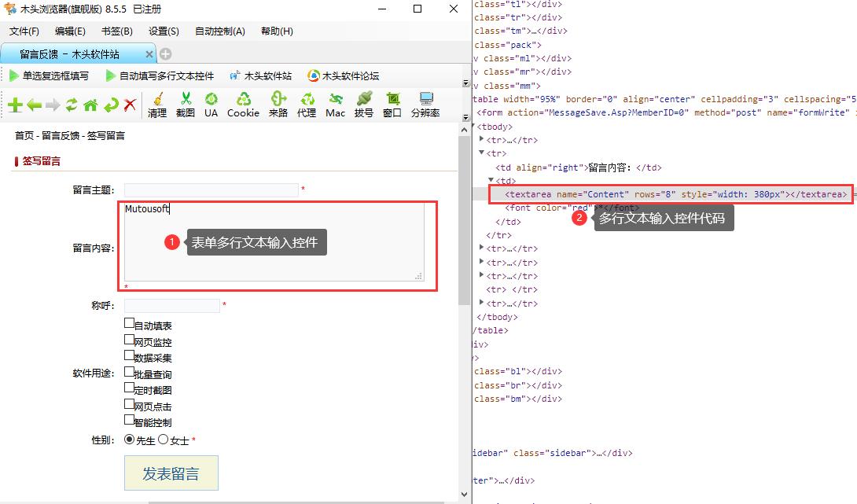Expand the first collapsed tr node

tap(481, 140)
